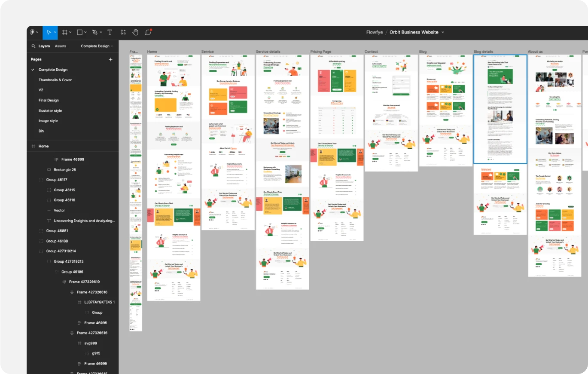Select the Home frame thumbnail on canvas
Image resolution: width=588 pixels, height=374 pixels.
coord(174,178)
